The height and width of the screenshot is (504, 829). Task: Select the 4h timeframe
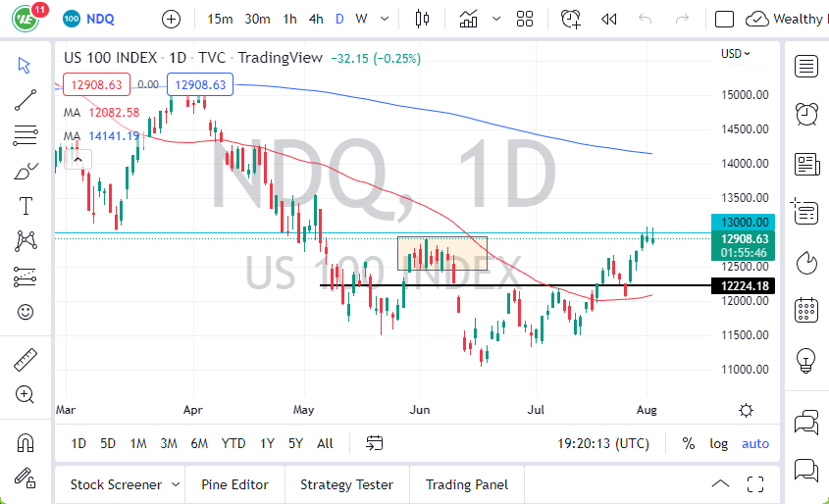coord(316,19)
